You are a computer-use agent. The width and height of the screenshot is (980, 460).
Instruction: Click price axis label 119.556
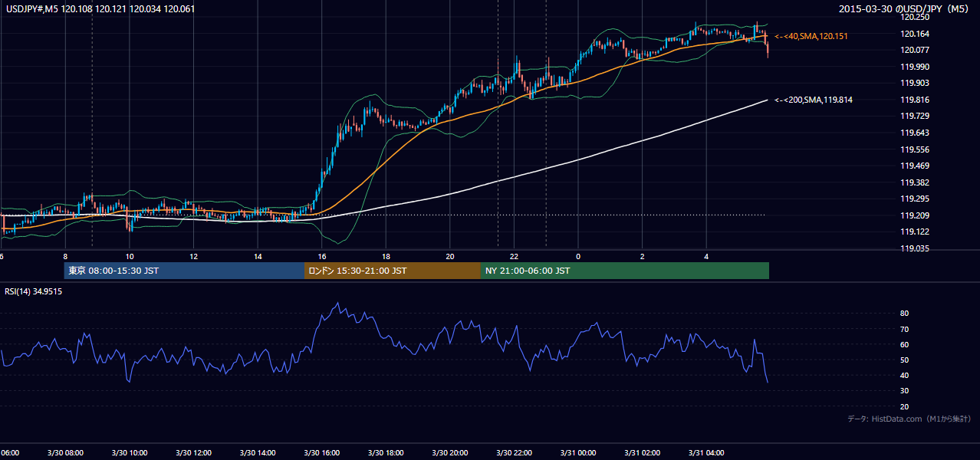[x=914, y=149]
